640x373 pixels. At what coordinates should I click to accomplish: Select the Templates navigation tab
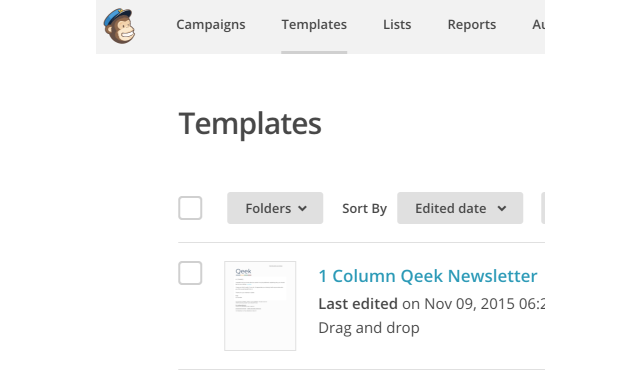(314, 24)
